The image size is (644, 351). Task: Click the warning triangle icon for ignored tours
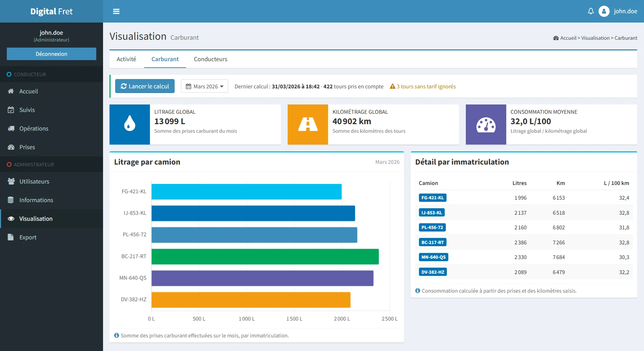[x=392, y=86]
